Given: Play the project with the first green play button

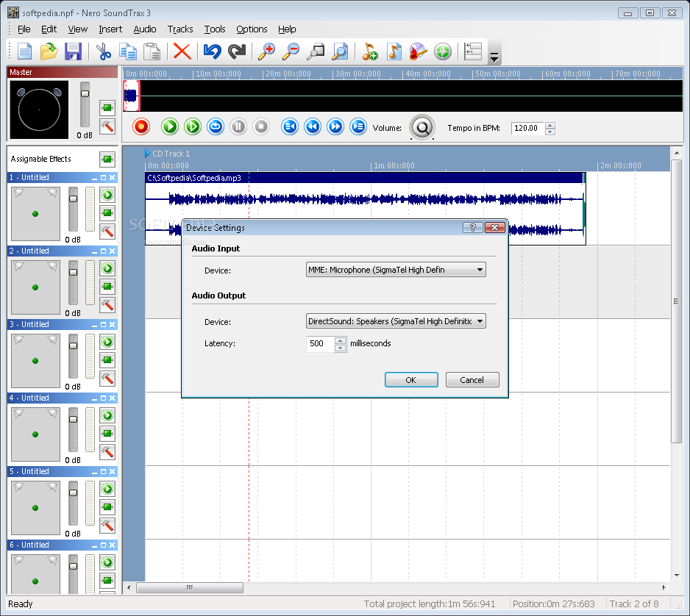Looking at the screenshot, I should 169,126.
